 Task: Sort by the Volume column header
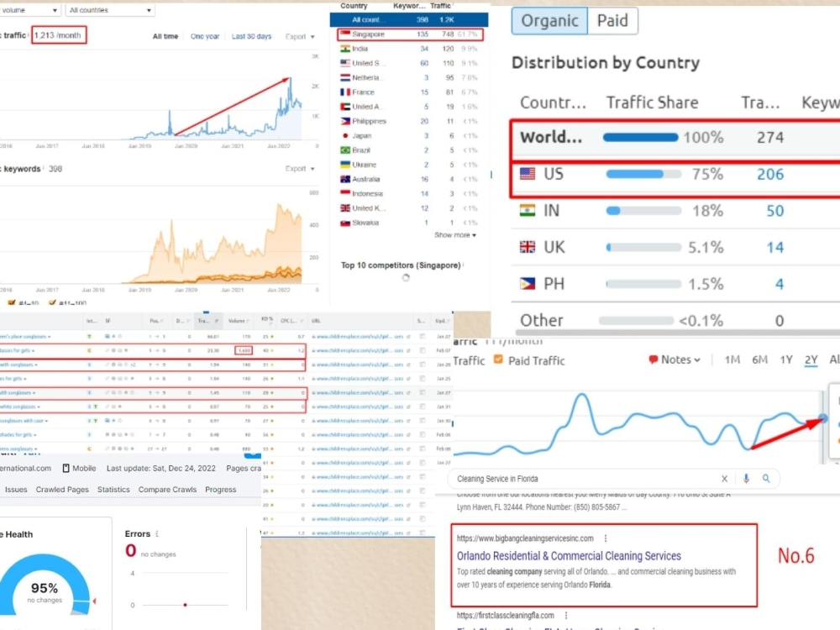(239, 321)
